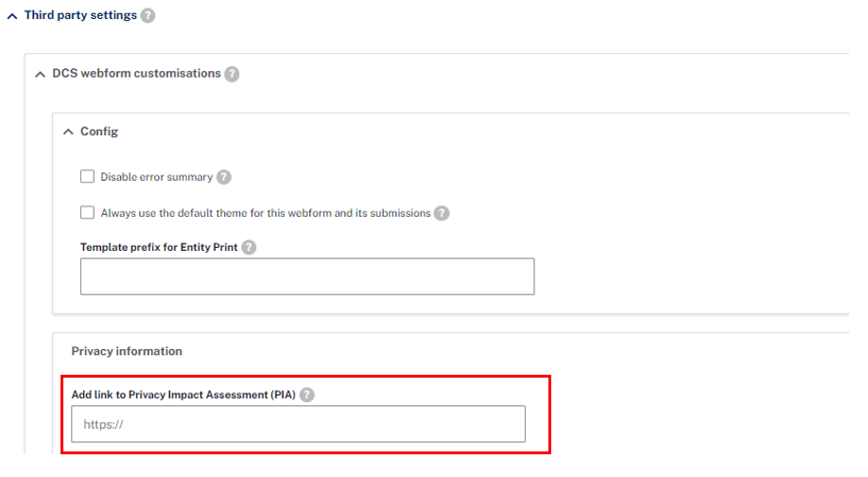Click the https:// PIA link input field
This screenshot has width=868, height=477.
299,424
